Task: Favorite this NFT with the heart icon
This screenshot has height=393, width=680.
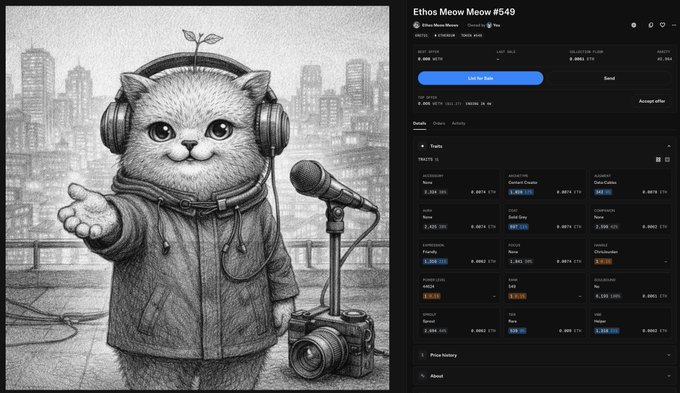Action: coord(662,25)
